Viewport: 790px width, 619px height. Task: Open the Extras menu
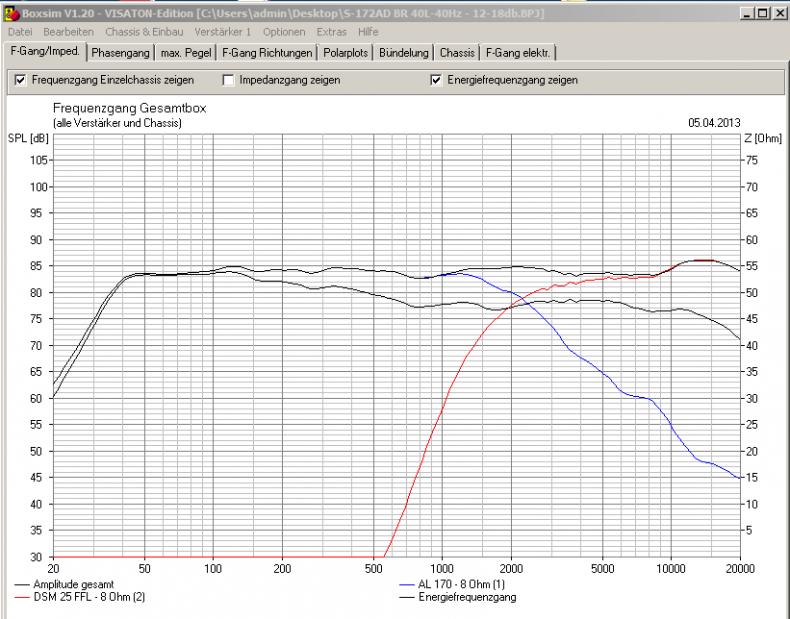332,32
